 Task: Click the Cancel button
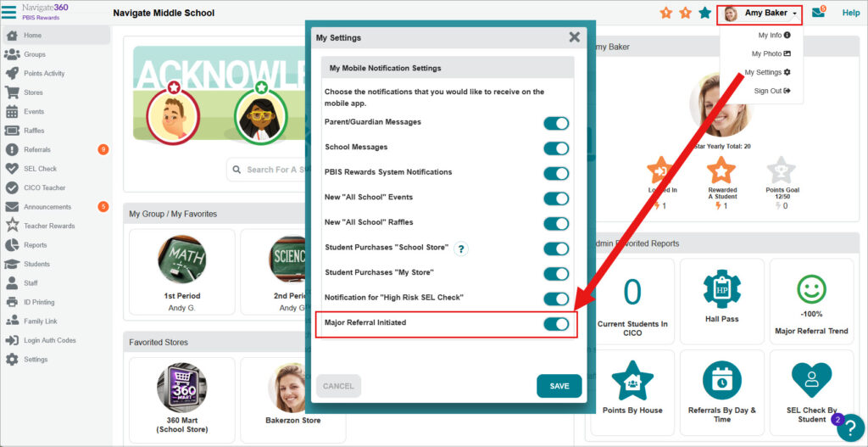tap(338, 386)
